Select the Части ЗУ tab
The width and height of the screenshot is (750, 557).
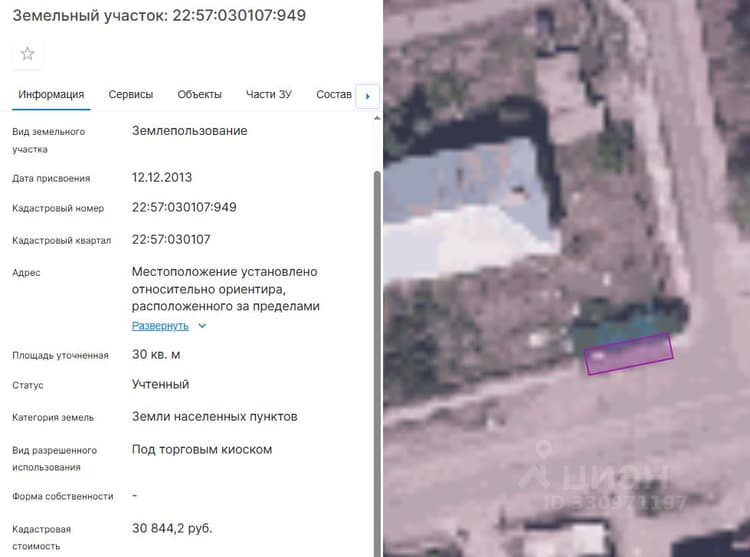click(x=268, y=95)
